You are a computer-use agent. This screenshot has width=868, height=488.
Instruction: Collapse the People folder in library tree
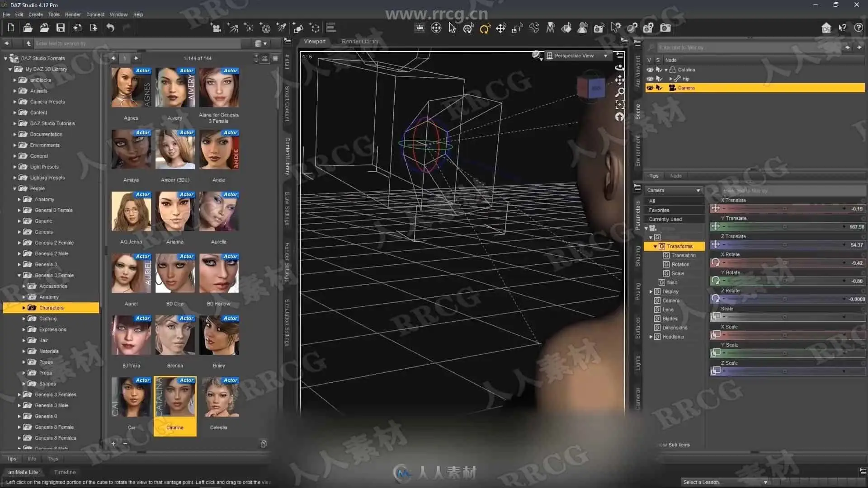(x=14, y=188)
